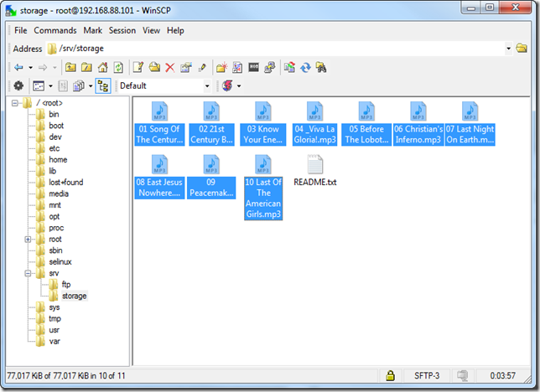This screenshot has height=392, width=540.
Task: Delete selected files with red X
Action: [169, 68]
